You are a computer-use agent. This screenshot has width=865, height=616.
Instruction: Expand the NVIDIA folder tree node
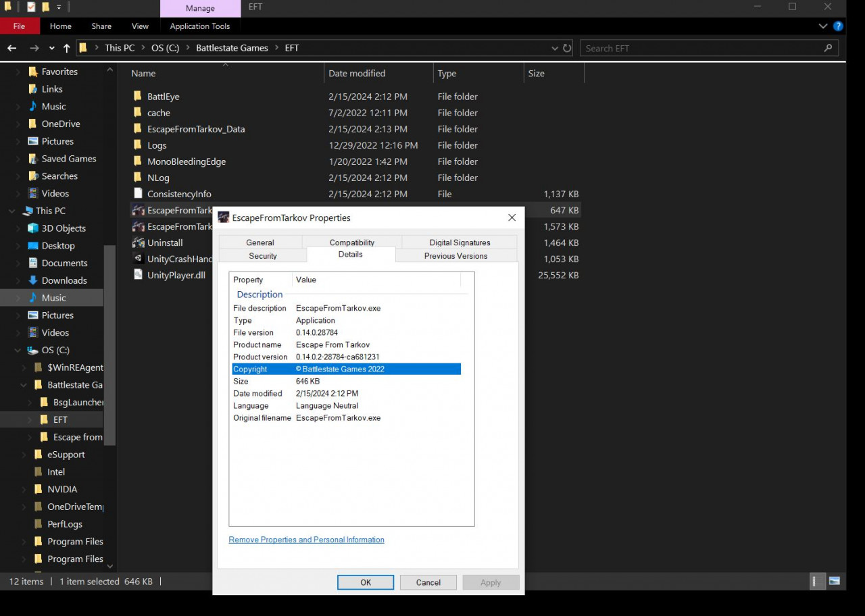click(24, 489)
